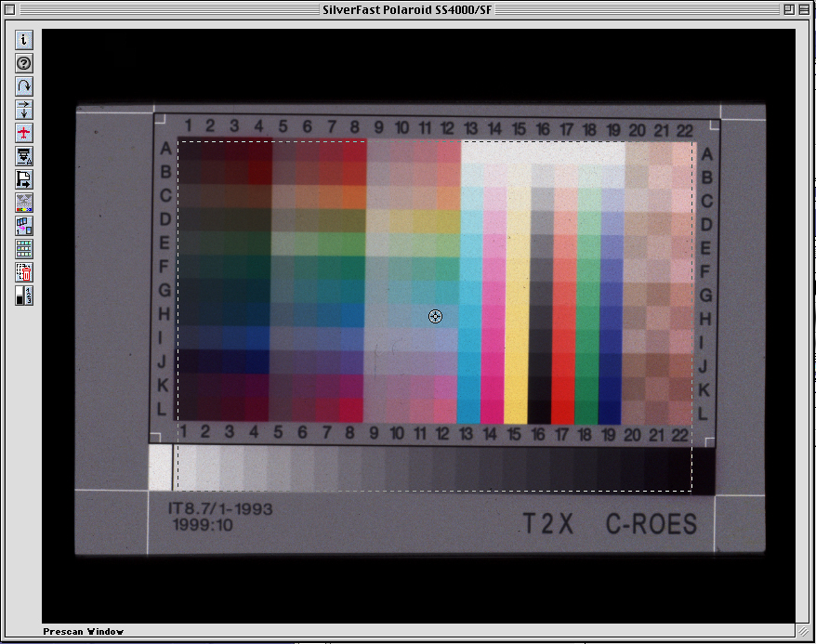Open the grid overview table icon
The image size is (816, 644).
pyautogui.click(x=24, y=249)
